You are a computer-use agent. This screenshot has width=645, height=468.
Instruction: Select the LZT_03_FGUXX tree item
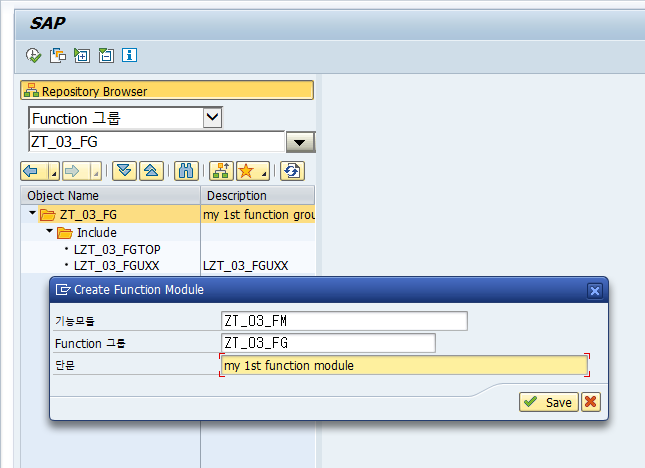[x=116, y=266]
